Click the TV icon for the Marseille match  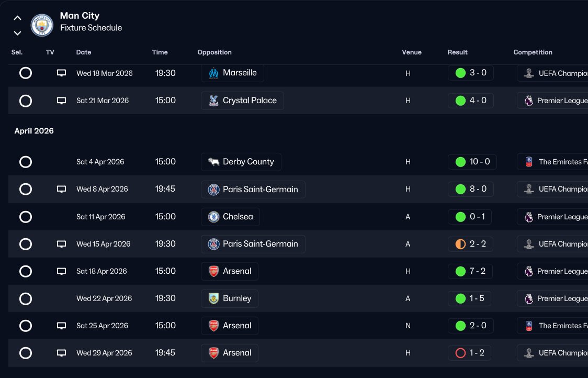click(x=61, y=73)
